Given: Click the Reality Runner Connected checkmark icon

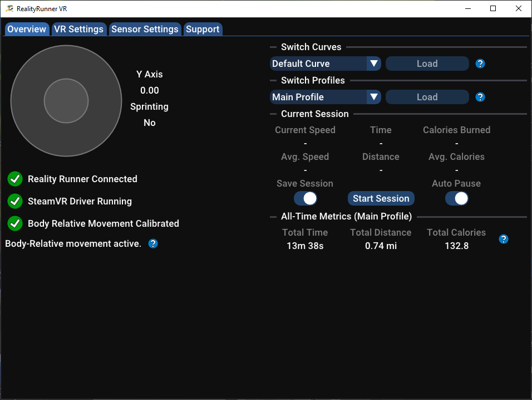Looking at the screenshot, I should [x=15, y=179].
